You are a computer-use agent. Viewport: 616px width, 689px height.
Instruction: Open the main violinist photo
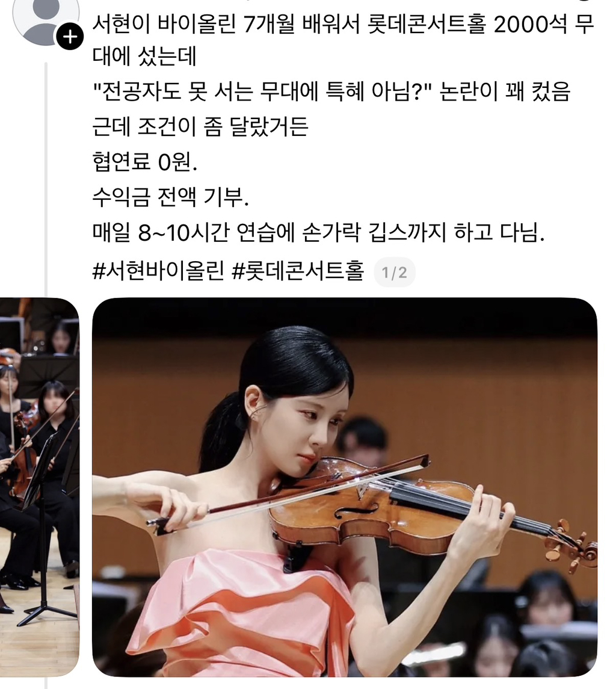pyautogui.click(x=345, y=487)
